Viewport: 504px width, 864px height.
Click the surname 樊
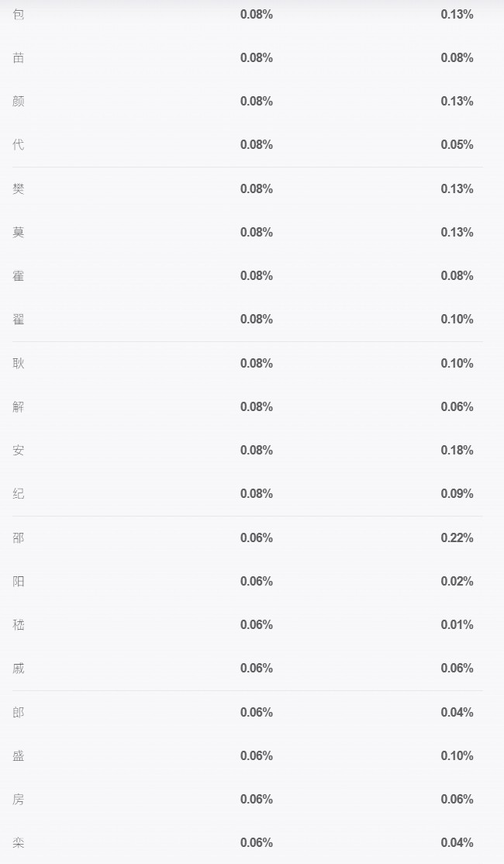click(18, 189)
